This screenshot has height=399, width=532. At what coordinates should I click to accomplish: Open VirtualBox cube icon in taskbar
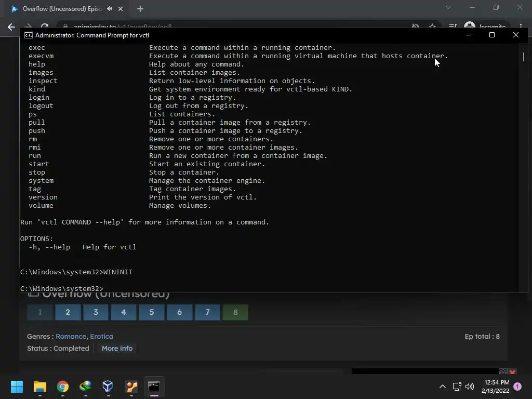click(108, 387)
